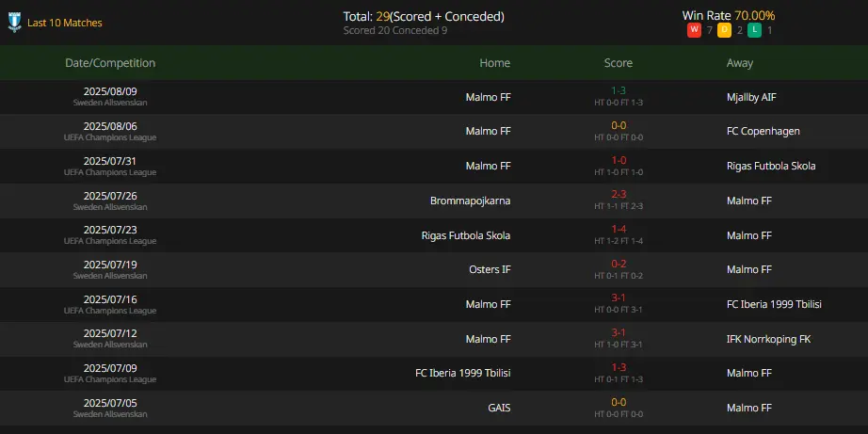
Task: Click the 70.00% win rate value
Action: (754, 15)
